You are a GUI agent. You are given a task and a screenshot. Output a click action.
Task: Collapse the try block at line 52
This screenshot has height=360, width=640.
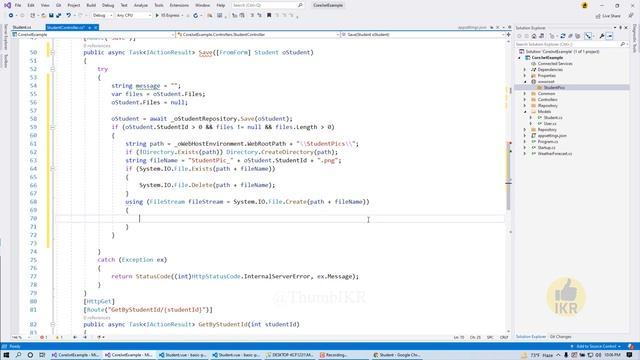pyautogui.click(x=52, y=69)
